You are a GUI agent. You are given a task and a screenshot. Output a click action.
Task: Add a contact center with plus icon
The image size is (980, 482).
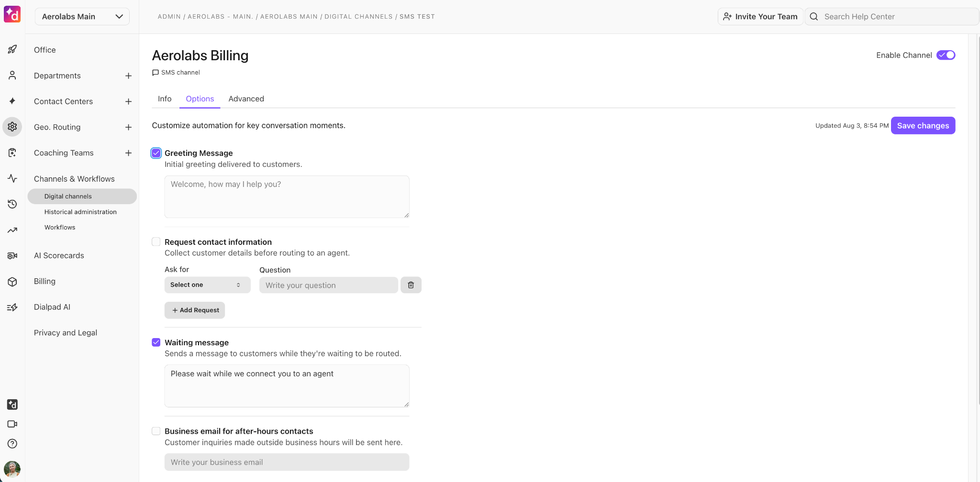[128, 102]
